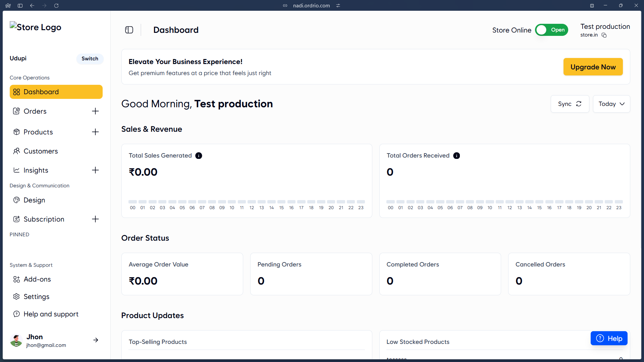644x362 pixels.
Task: Expand the Subscription submenu plus
Action: (95, 219)
